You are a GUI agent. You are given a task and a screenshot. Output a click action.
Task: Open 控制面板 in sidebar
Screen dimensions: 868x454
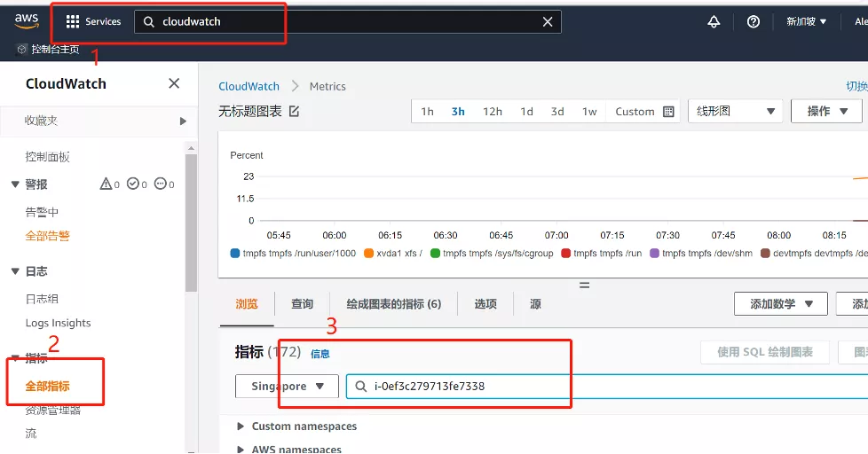[x=47, y=157]
